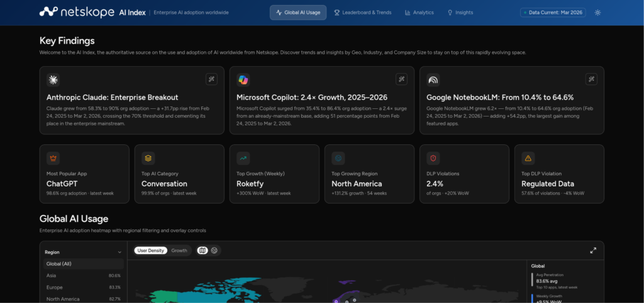Go to the Insights tab
Viewport: 644px width, 303px height.
tap(460, 13)
